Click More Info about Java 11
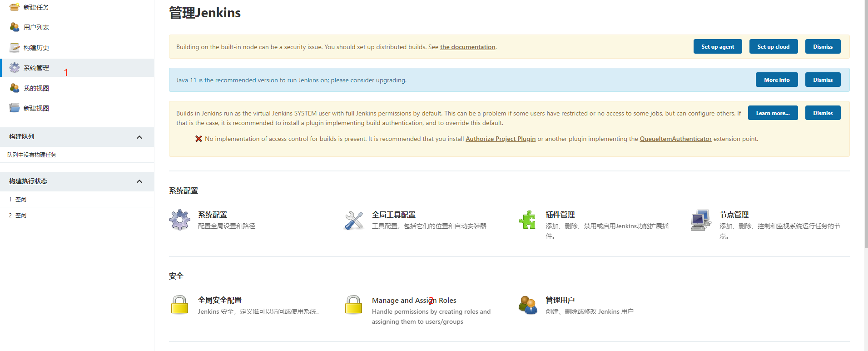This screenshot has height=351, width=868. 777,80
